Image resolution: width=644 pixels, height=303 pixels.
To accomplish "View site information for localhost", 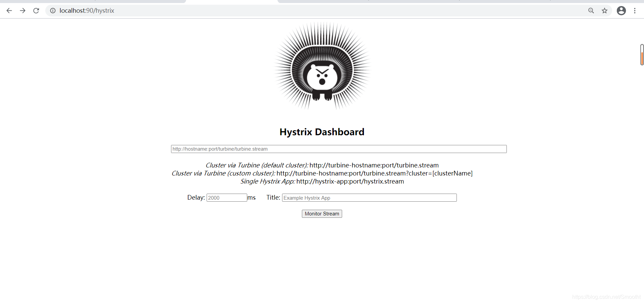I will (53, 11).
